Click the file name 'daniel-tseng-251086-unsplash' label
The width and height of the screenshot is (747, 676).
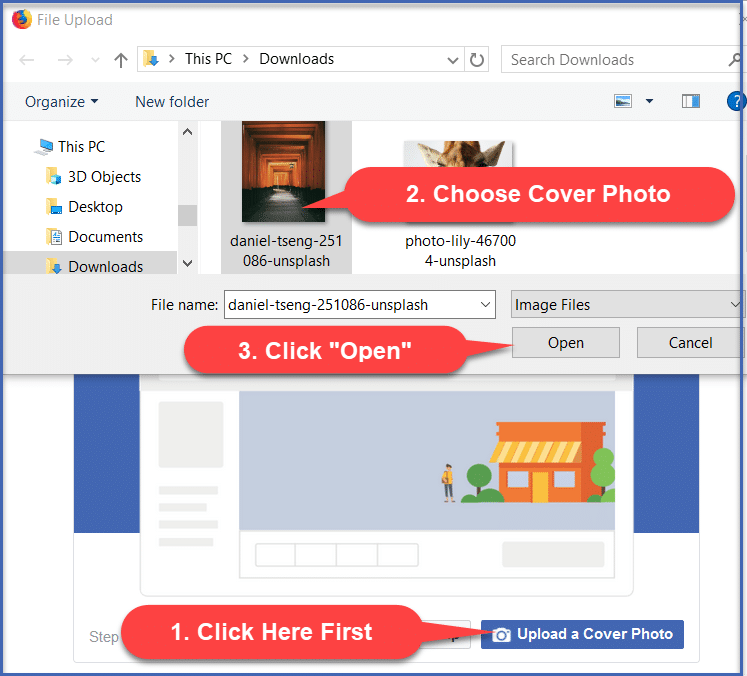[286, 251]
